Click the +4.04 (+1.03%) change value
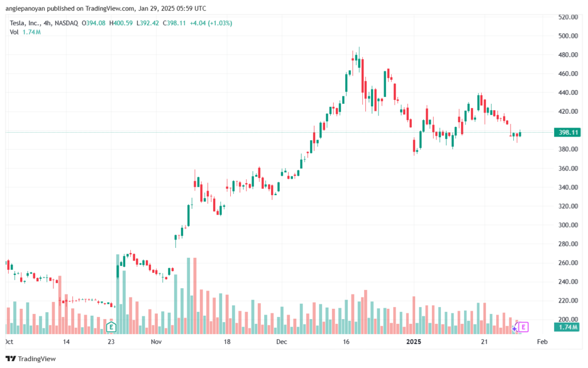588x368 pixels. coord(212,23)
